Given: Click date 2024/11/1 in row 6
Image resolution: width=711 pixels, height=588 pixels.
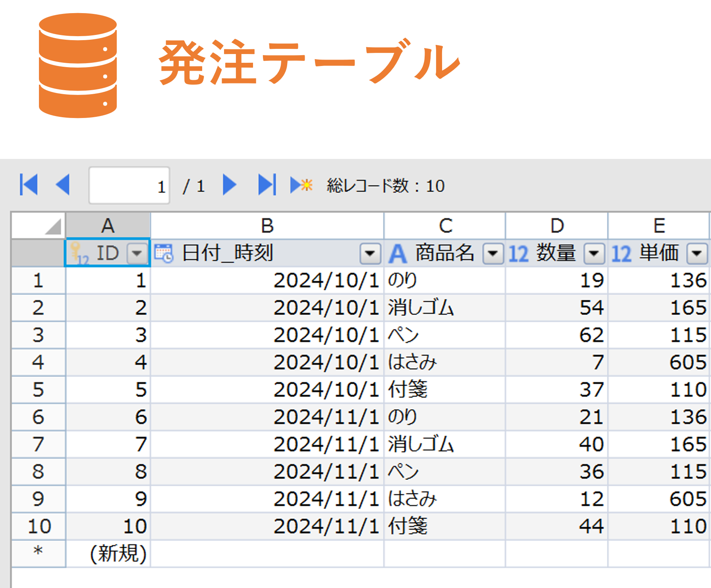Looking at the screenshot, I should tap(267, 417).
